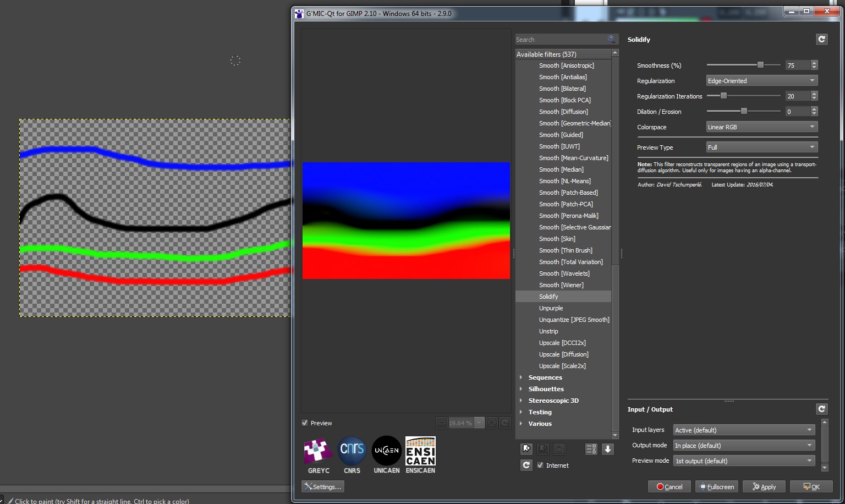Click the GREYC logo
845x504 pixels.
pos(319,451)
